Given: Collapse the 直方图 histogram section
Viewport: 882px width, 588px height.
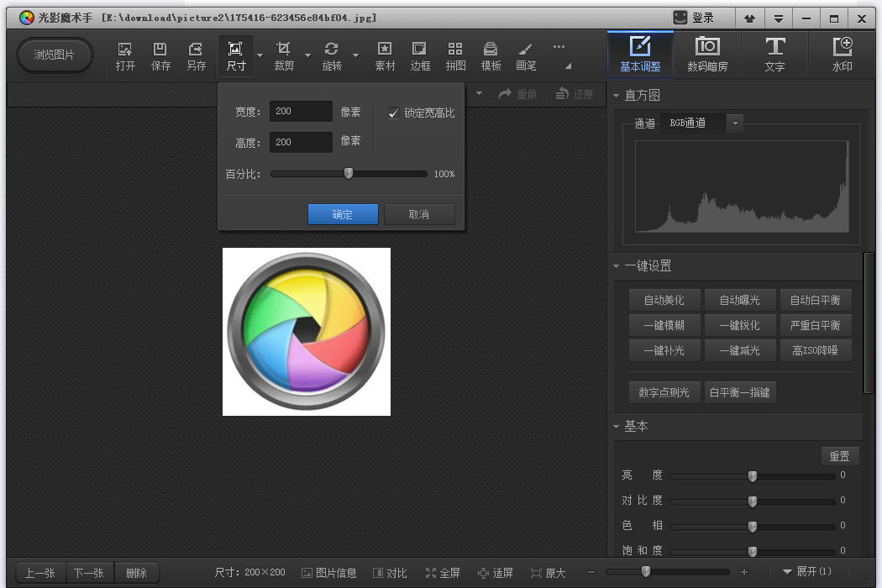Looking at the screenshot, I should point(616,96).
